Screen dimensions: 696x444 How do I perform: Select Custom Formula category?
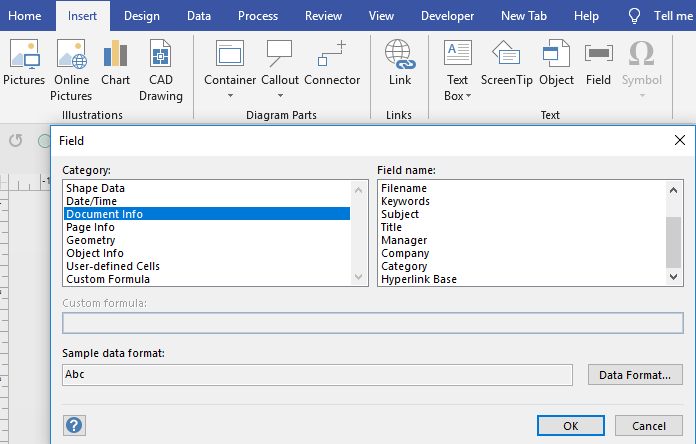pos(107,279)
